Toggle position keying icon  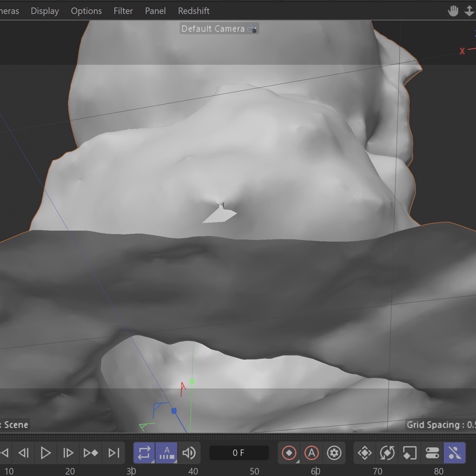(365, 453)
